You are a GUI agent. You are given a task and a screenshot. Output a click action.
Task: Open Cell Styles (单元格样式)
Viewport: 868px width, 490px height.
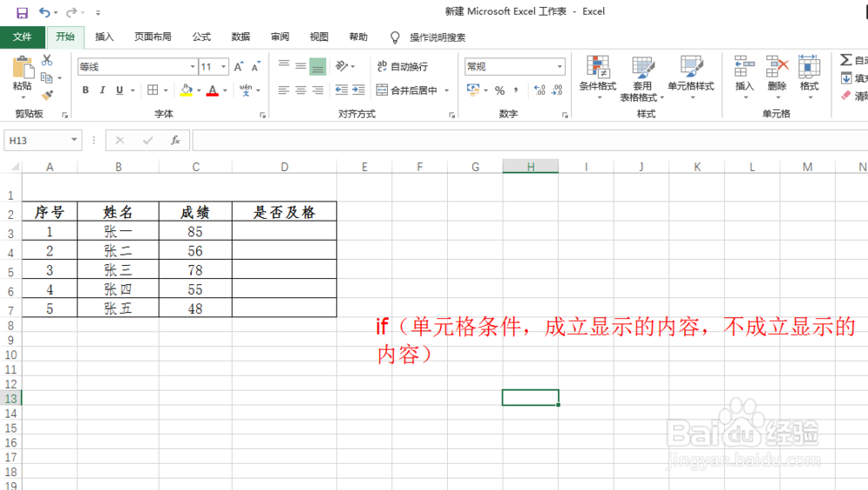click(x=691, y=77)
